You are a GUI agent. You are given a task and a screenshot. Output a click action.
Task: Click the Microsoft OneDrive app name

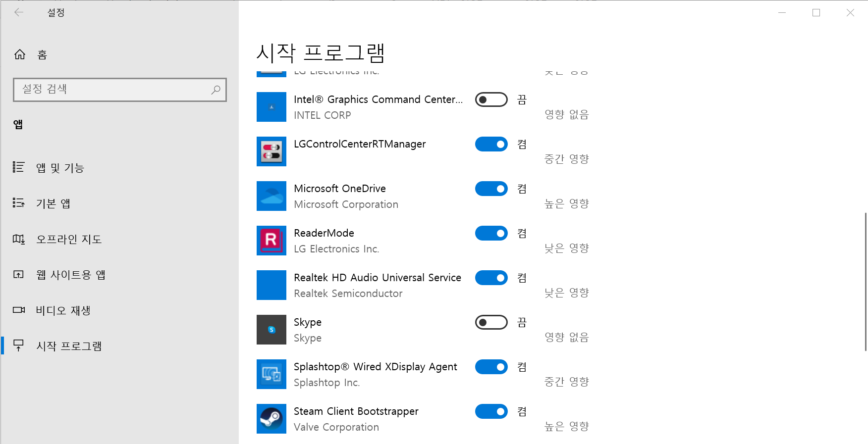[340, 189]
